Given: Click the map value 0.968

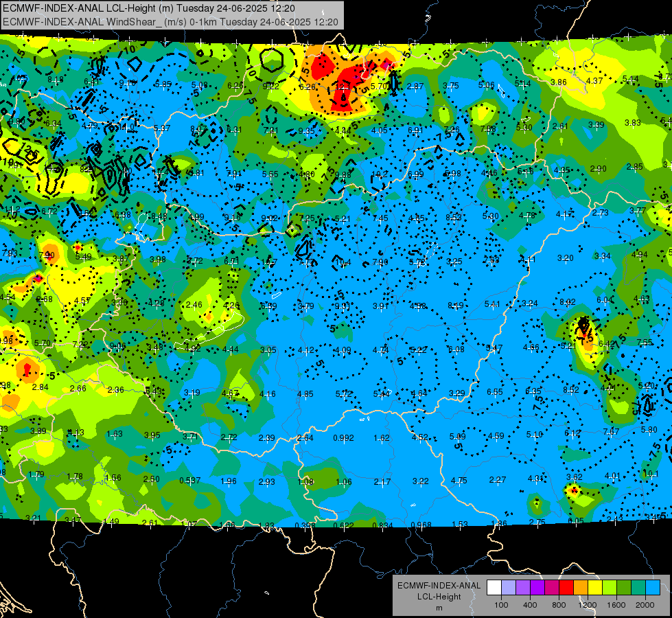Looking at the screenshot, I should 421,525.
